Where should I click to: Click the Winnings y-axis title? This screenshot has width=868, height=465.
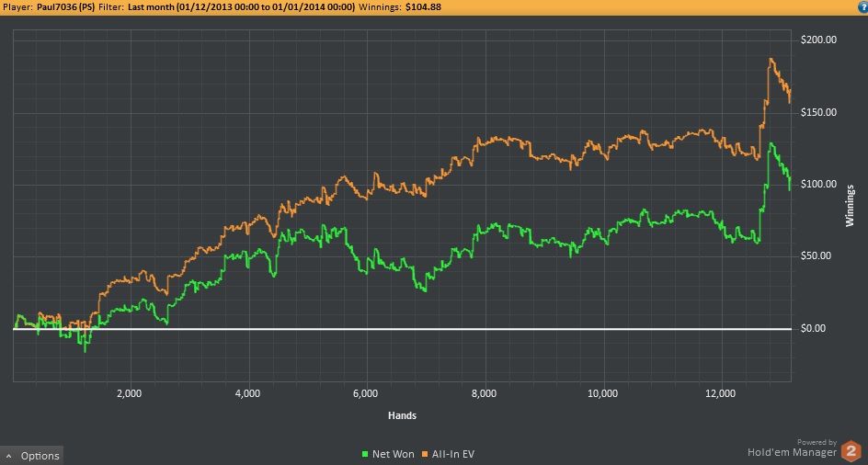850,205
